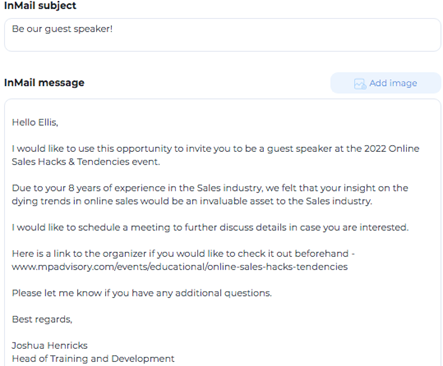
Task: Click inside the InMail message text area
Action: (222, 232)
